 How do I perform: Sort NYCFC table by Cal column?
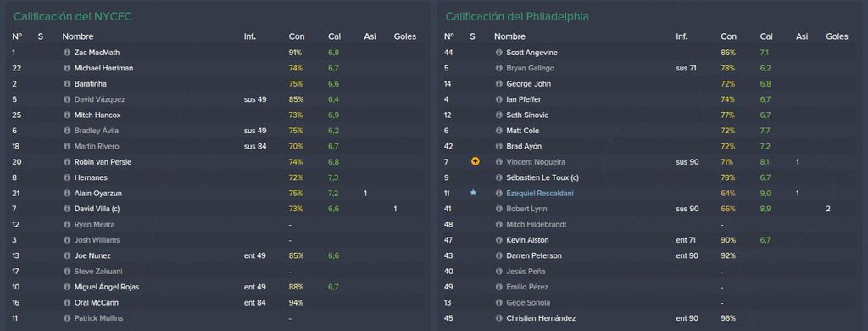tap(334, 36)
